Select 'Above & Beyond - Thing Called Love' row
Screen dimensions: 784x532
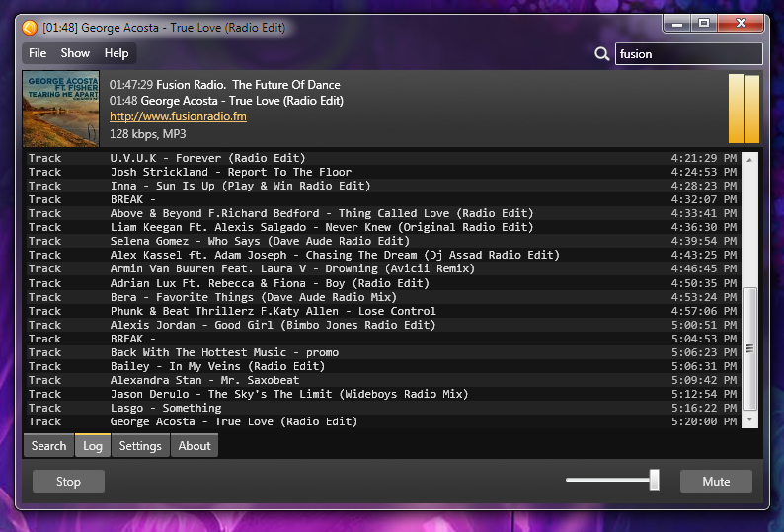point(383,213)
